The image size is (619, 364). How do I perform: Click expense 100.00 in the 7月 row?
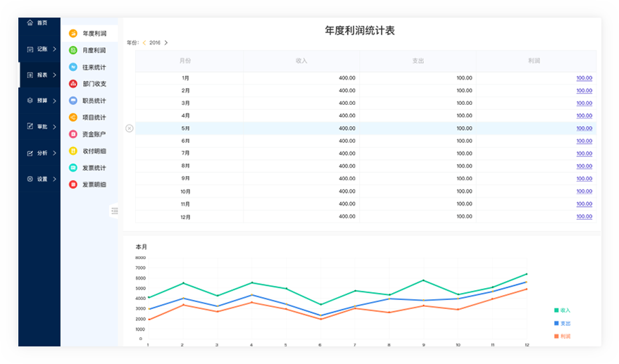click(464, 153)
